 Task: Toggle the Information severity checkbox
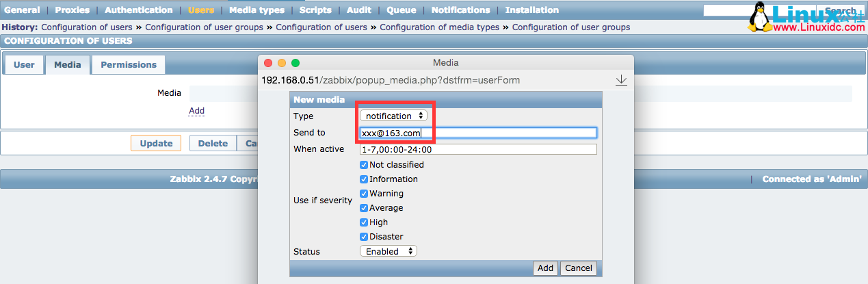click(364, 179)
